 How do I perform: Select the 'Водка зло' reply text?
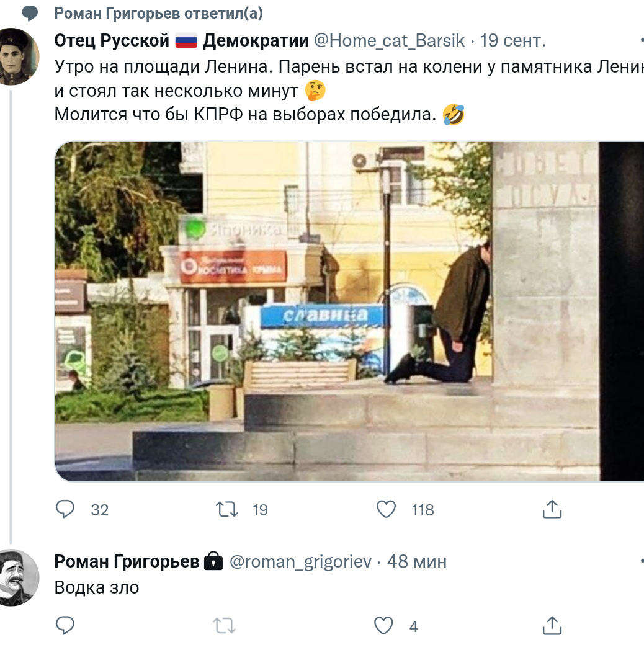[97, 587]
